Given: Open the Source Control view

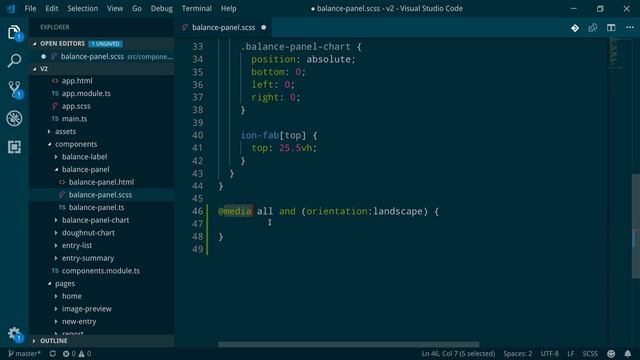Looking at the screenshot, I should [15, 89].
